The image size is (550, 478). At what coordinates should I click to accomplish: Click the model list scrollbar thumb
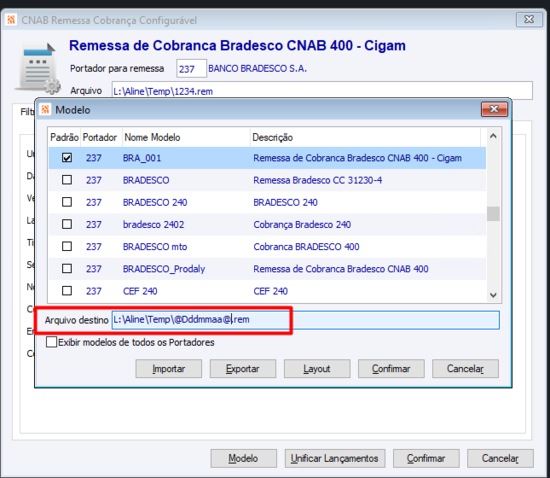pos(493,214)
